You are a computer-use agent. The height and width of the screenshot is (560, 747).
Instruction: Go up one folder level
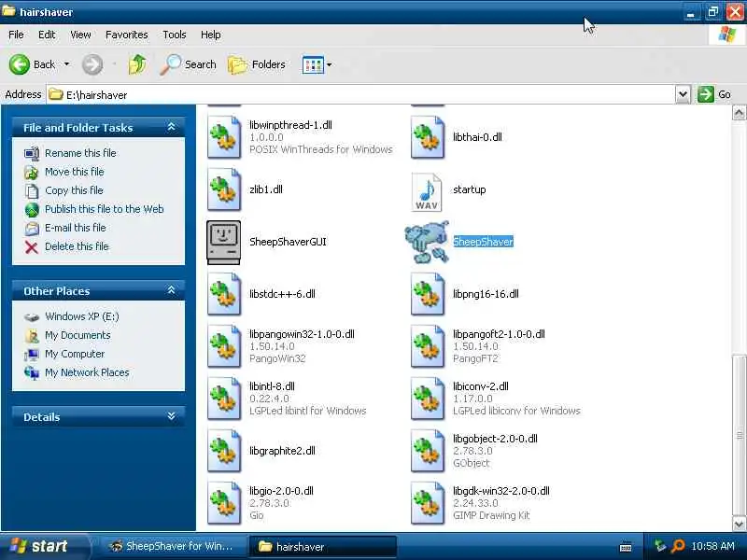pos(137,64)
